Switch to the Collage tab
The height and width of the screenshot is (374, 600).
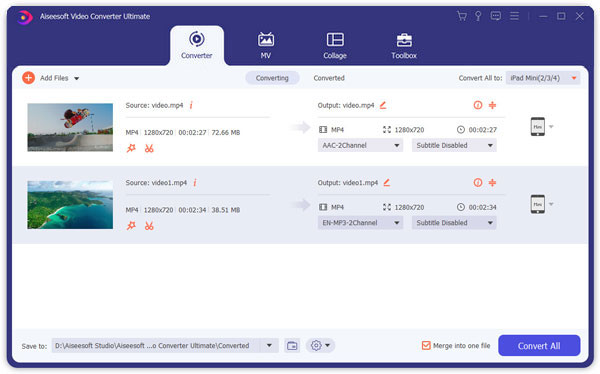click(335, 46)
